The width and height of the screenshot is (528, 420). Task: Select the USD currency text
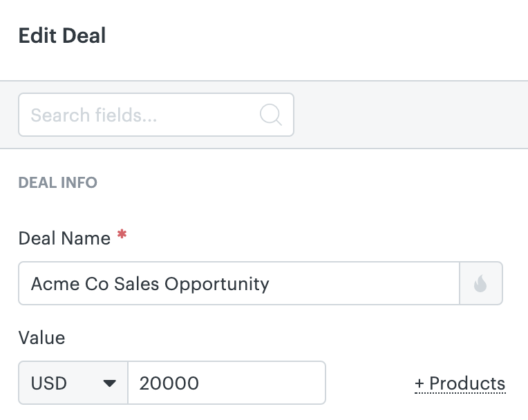49,383
